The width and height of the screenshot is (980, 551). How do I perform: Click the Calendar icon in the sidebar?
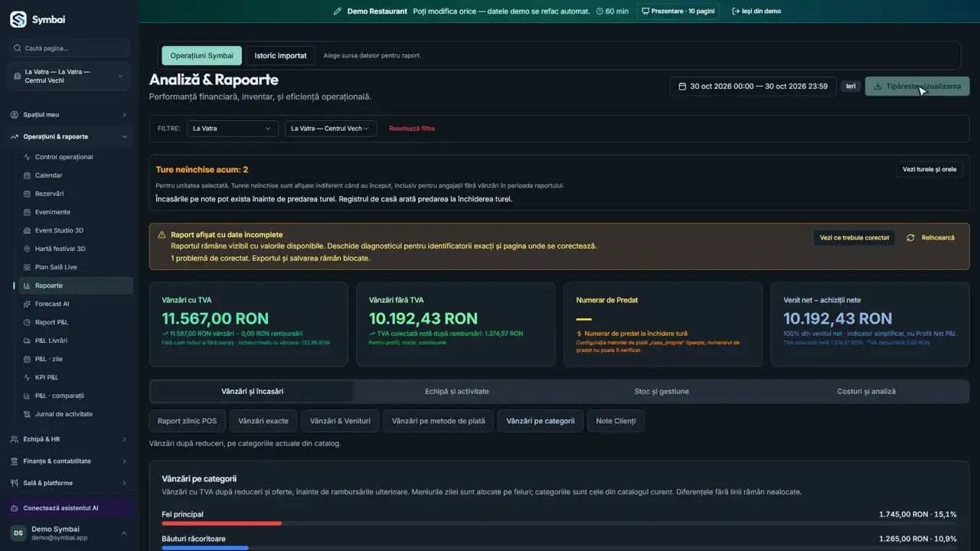coord(27,175)
